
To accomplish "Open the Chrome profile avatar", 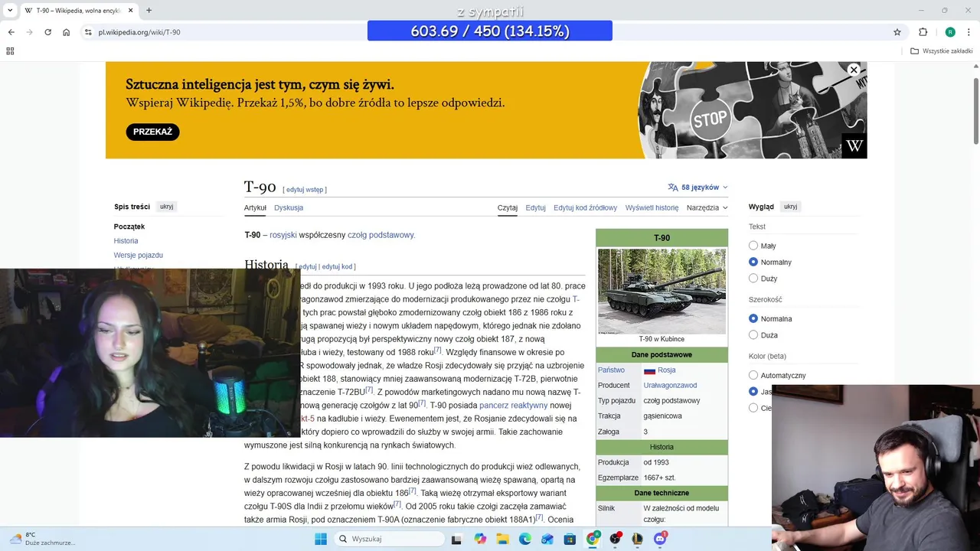I will coord(950,32).
